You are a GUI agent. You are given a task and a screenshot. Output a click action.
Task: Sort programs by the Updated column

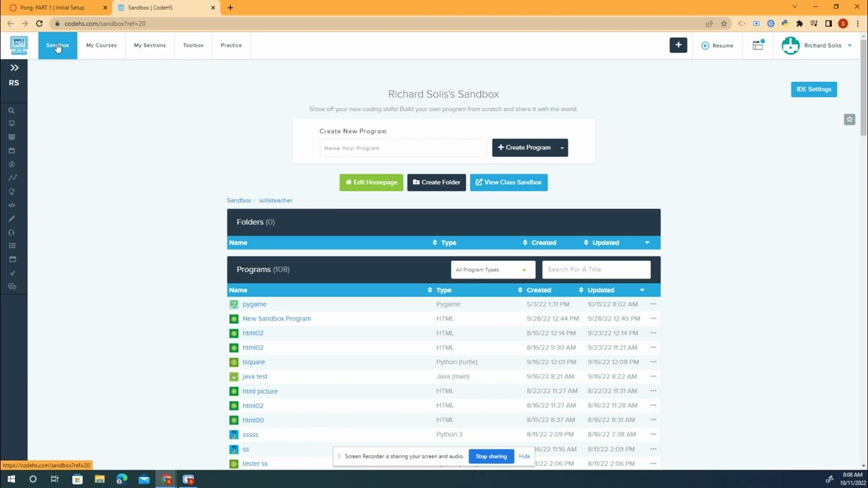coord(601,290)
